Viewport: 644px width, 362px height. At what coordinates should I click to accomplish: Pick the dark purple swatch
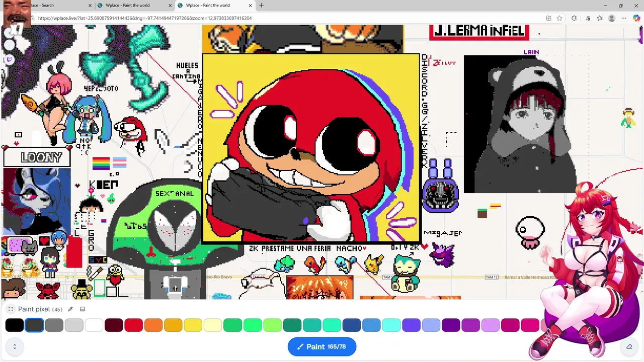(451, 325)
